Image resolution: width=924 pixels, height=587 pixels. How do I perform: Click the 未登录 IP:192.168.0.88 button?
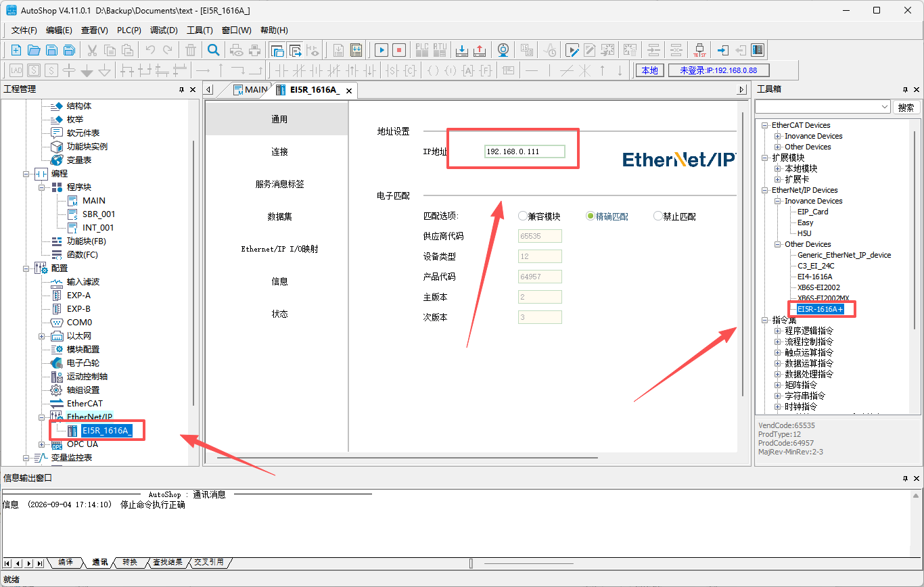pyautogui.click(x=718, y=70)
